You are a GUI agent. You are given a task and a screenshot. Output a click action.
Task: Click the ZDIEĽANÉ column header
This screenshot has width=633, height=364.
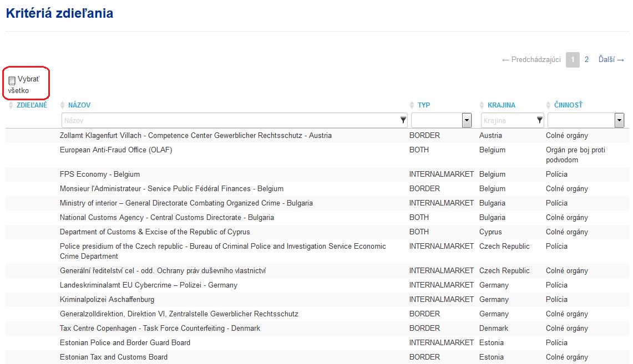point(32,105)
